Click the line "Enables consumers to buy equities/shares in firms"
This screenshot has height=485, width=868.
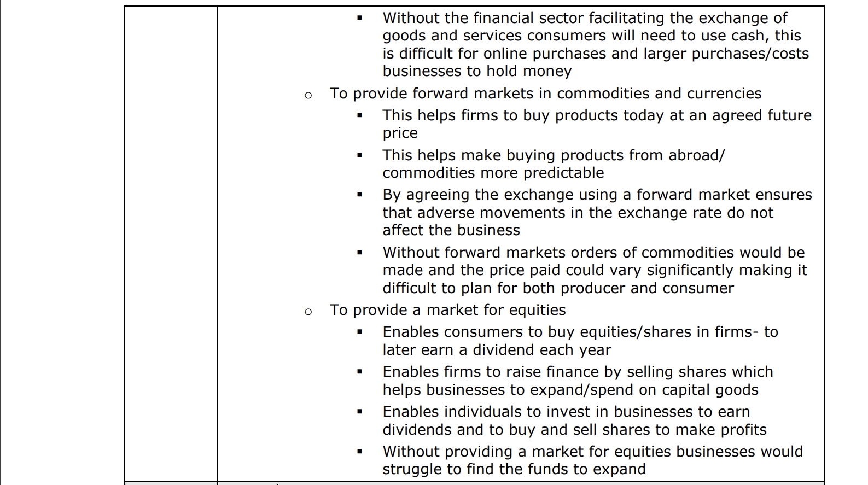pyautogui.click(x=580, y=332)
